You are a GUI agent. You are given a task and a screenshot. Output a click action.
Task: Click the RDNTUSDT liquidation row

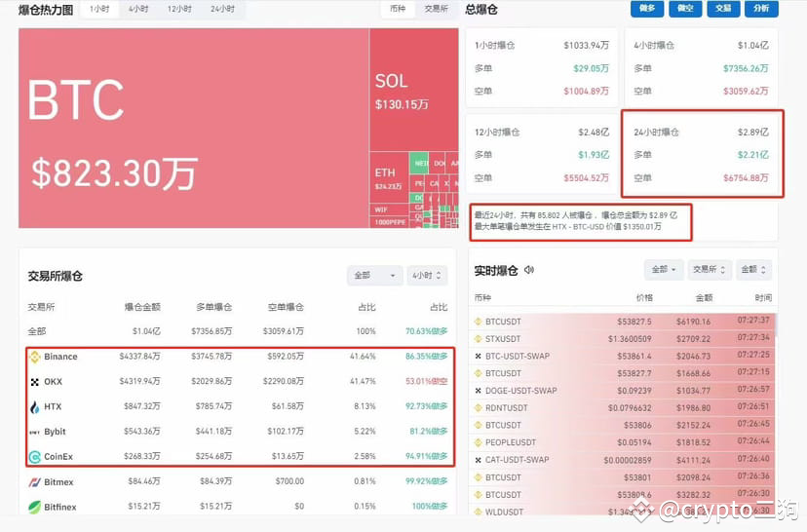(622, 408)
